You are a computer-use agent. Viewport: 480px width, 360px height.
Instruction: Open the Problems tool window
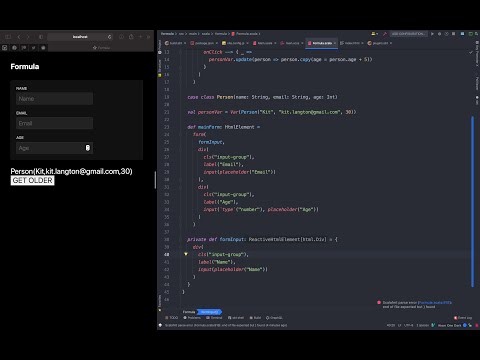(192, 318)
